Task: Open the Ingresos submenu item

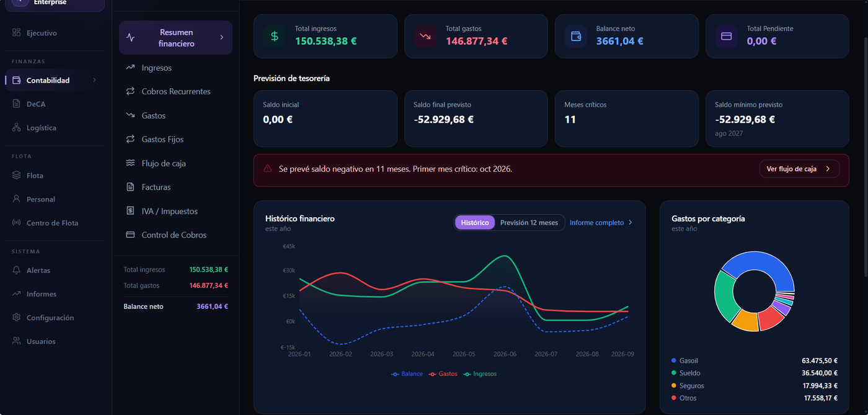Action: pos(175,68)
